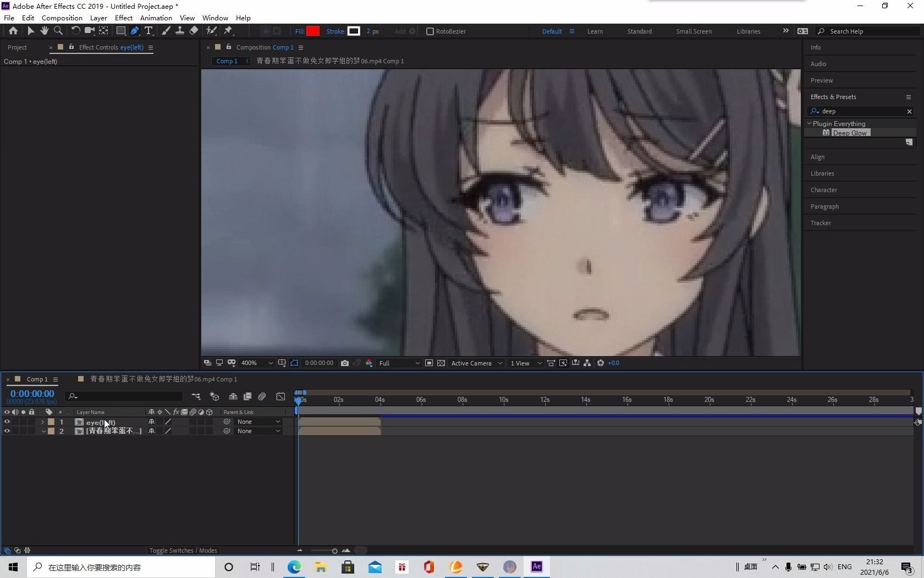Select the Pan Behind anchor point tool
This screenshot has width=924, height=578.
[103, 31]
